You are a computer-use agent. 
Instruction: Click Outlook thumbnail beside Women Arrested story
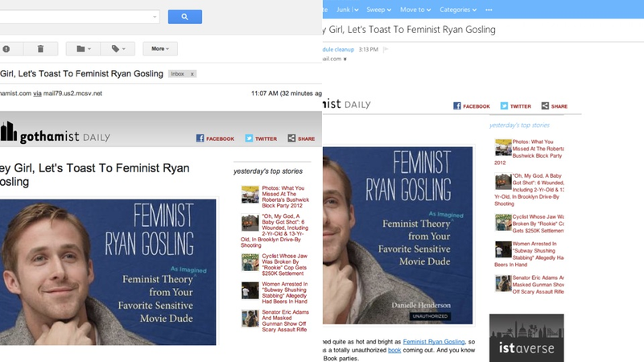click(503, 249)
